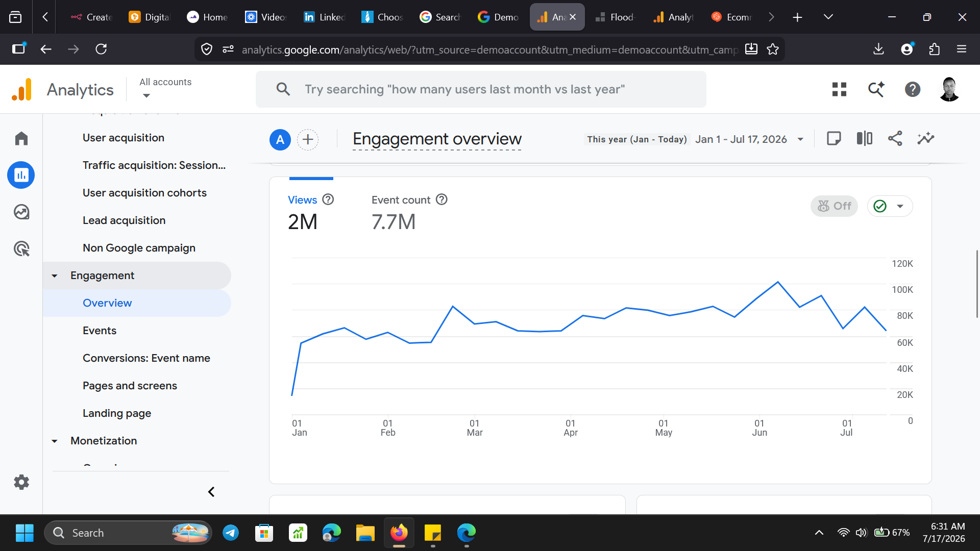The width and height of the screenshot is (980, 551).
Task: Open the Admin gear icon
Action: (21, 482)
